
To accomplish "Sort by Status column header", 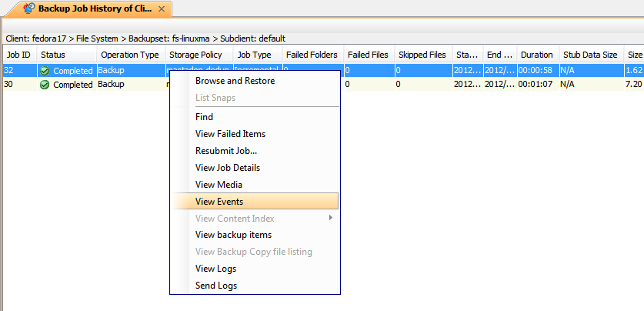I will 53,55.
